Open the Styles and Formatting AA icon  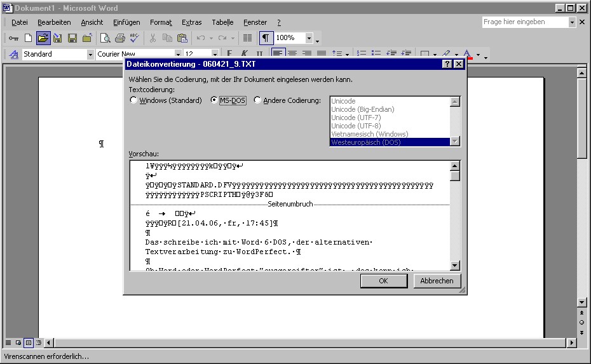(x=13, y=54)
